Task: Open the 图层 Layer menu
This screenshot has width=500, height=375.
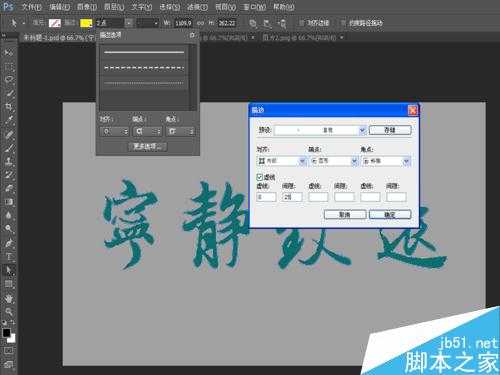Action: 114,7
